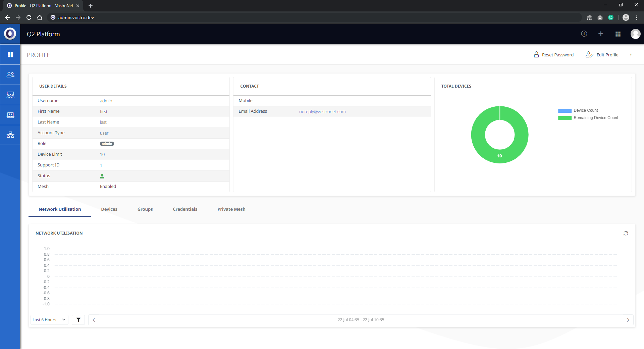The width and height of the screenshot is (644, 349).
Task: Open the user avatar menu
Action: tap(635, 34)
